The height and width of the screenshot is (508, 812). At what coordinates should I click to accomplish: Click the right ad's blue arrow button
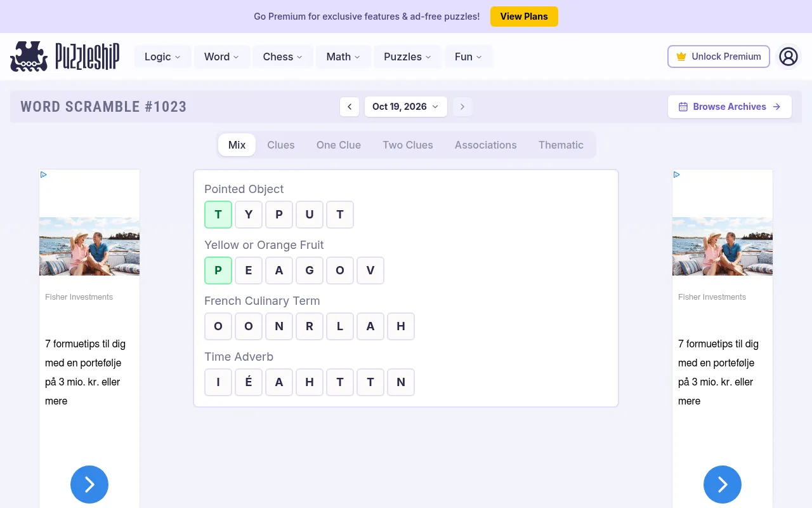coord(723,485)
